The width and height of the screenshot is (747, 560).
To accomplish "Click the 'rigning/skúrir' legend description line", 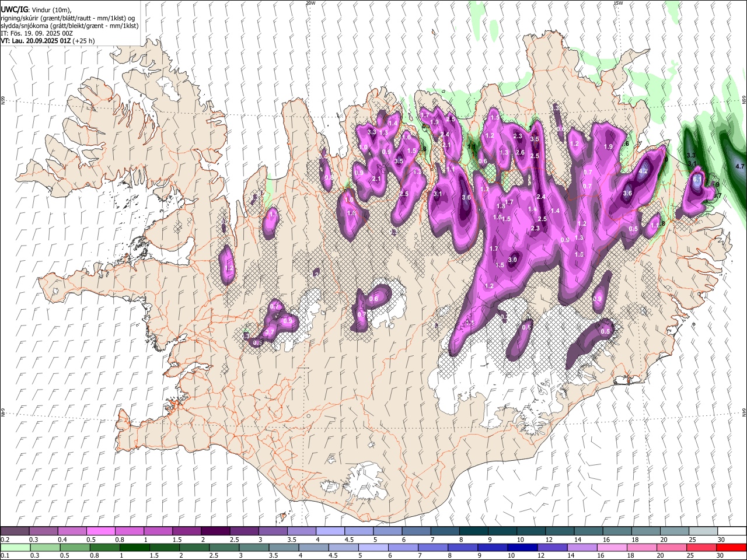I will click(68, 17).
